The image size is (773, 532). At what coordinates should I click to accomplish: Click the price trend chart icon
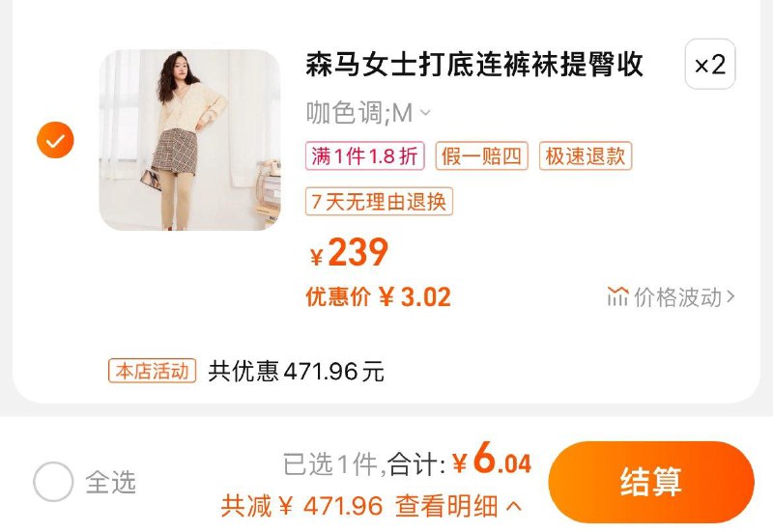point(617,296)
